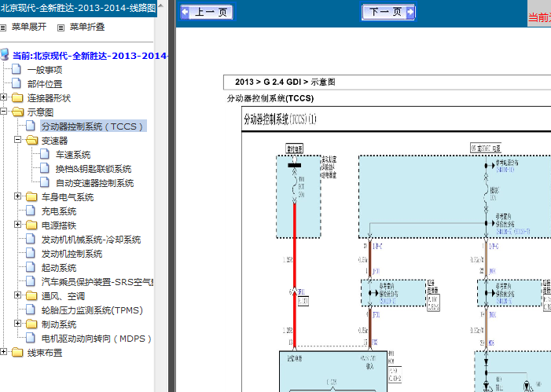
Task: Click the open folder icon of 变速器
Action: (31, 140)
